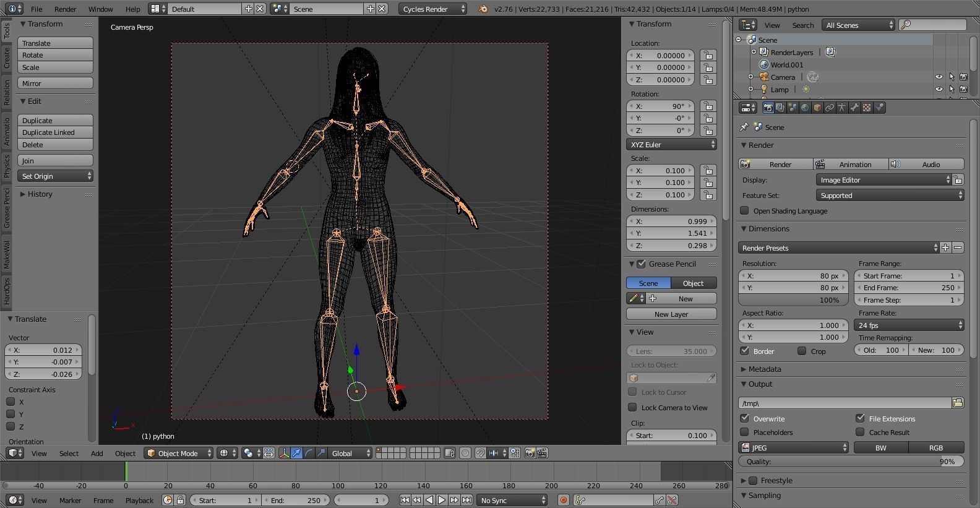Open the Texture properties checker icon
This screenshot has width=980, height=508.
[867, 108]
